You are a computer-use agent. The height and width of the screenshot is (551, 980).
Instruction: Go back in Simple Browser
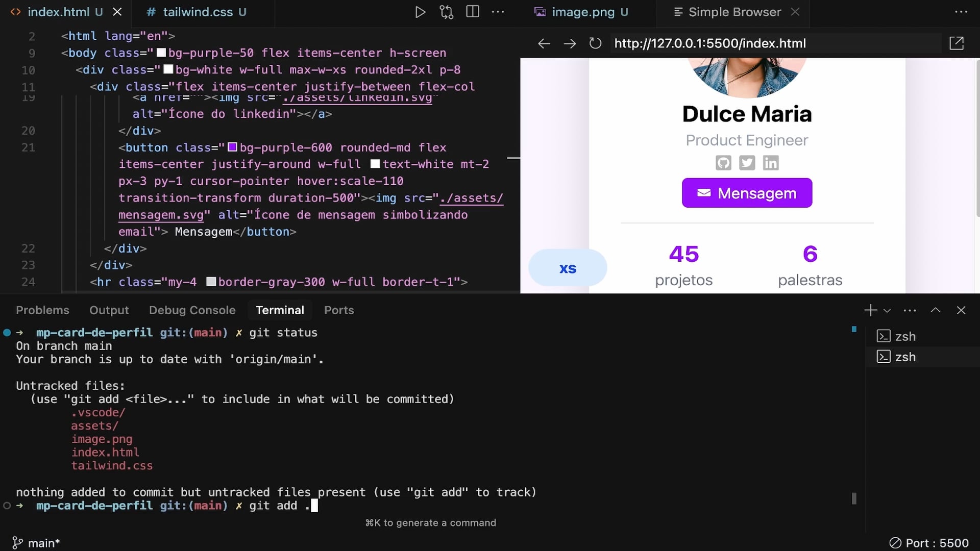(x=544, y=43)
